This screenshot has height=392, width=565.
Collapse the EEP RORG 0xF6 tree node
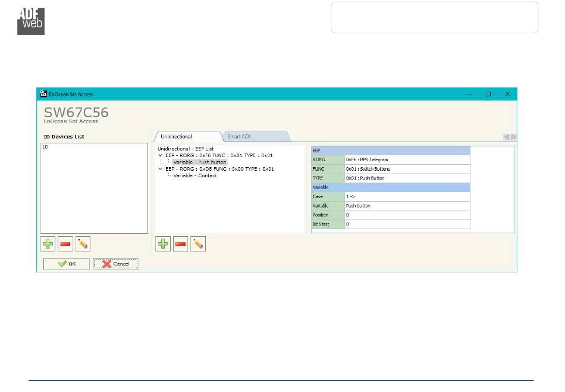[161, 155]
